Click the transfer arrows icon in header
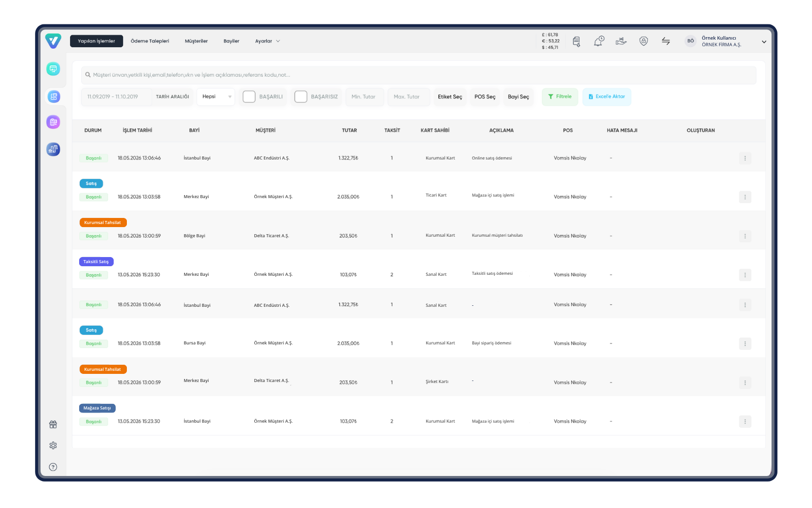The height and width of the screenshot is (508, 812). point(666,41)
